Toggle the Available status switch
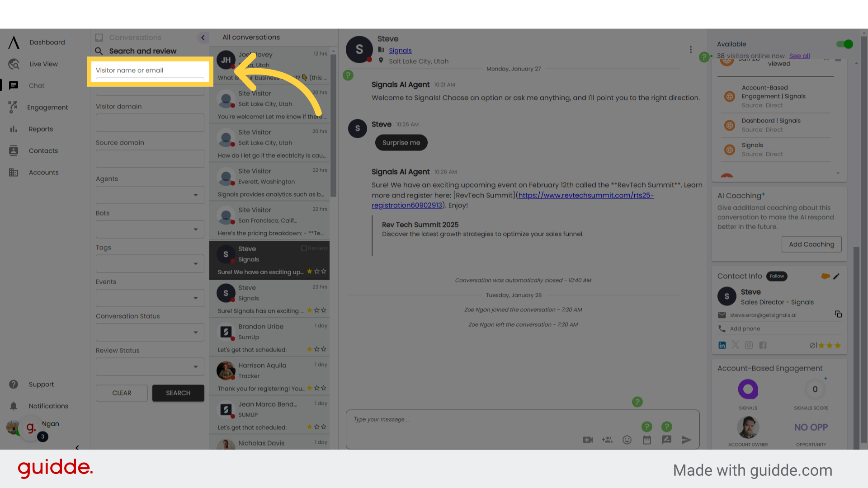The image size is (868, 488). click(844, 44)
